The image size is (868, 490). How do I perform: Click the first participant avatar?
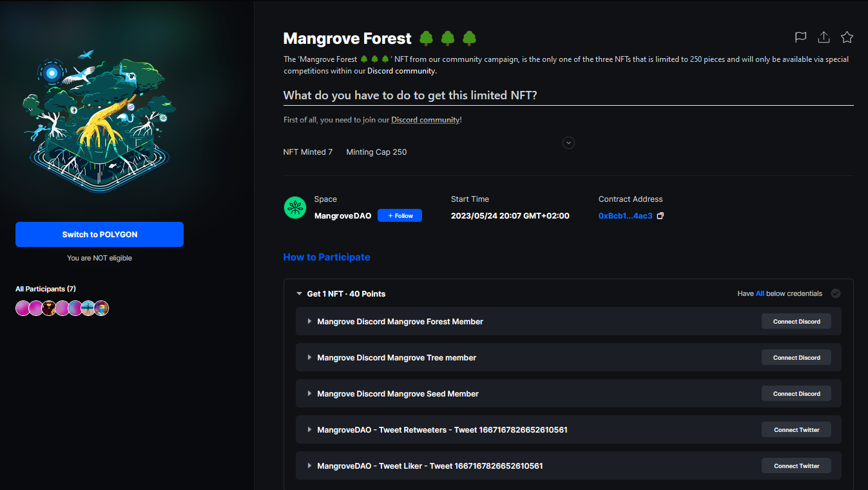(23, 308)
